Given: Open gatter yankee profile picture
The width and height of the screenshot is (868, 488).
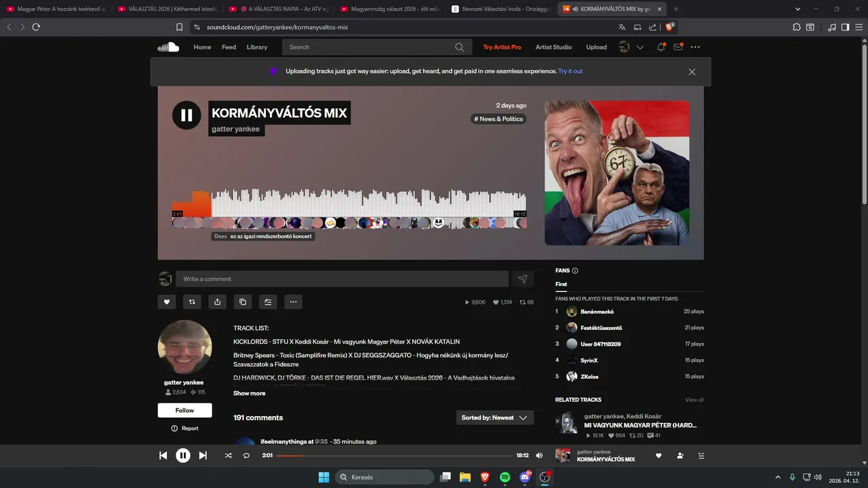Looking at the screenshot, I should [x=184, y=347].
